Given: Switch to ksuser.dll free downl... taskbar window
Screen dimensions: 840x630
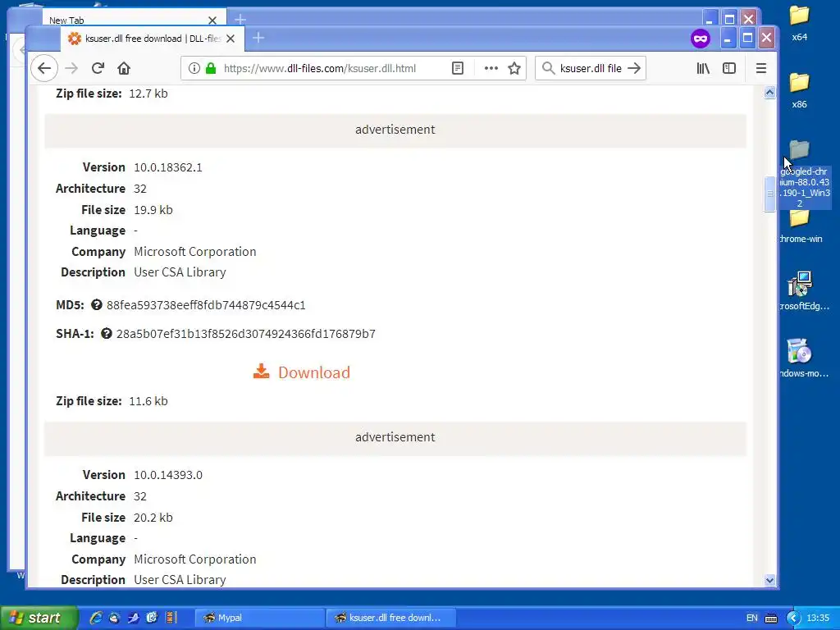Looking at the screenshot, I should [391, 618].
